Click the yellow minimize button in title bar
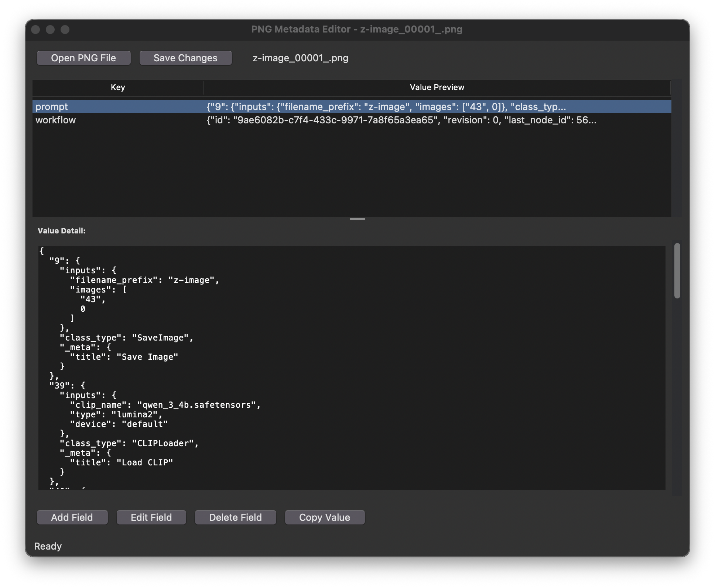The width and height of the screenshot is (715, 588). pyautogui.click(x=50, y=30)
